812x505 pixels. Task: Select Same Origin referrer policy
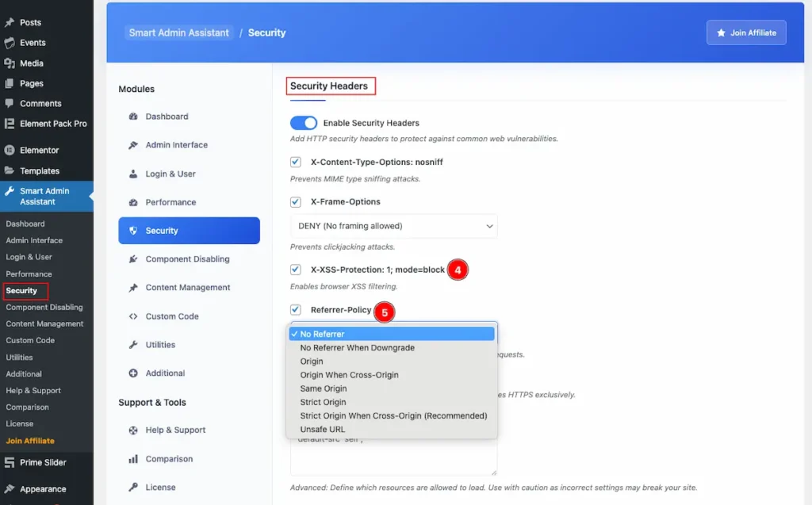pyautogui.click(x=392, y=388)
